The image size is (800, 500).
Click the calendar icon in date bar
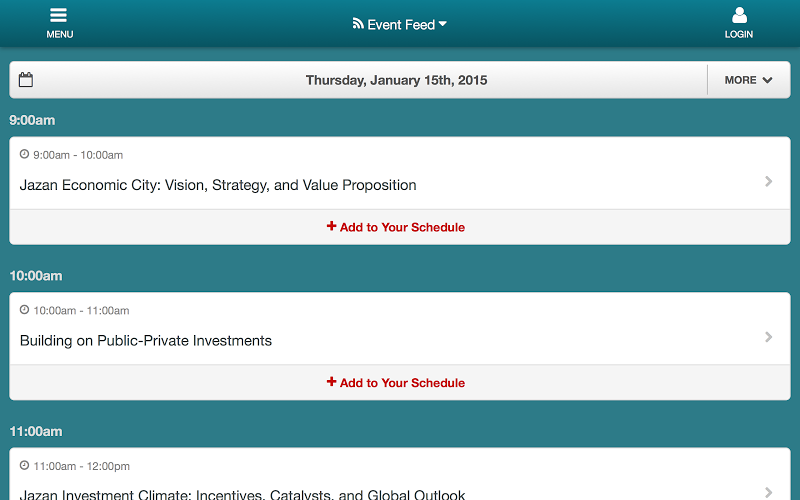(26, 80)
